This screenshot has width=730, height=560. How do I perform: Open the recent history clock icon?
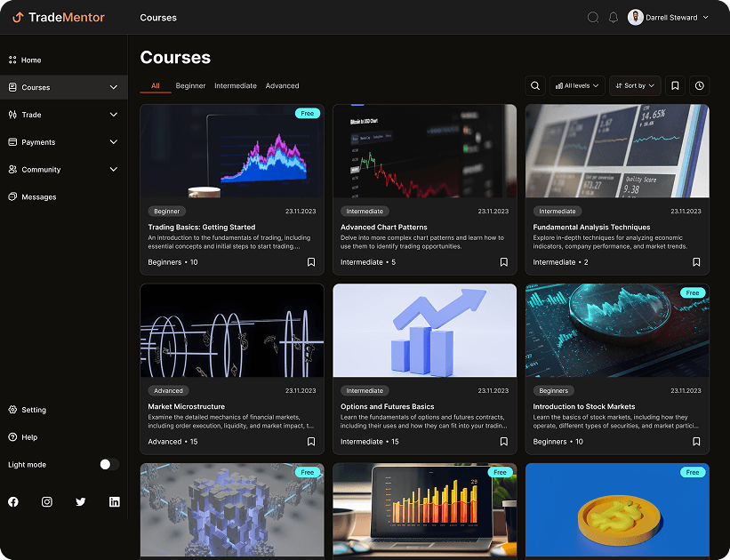699,85
